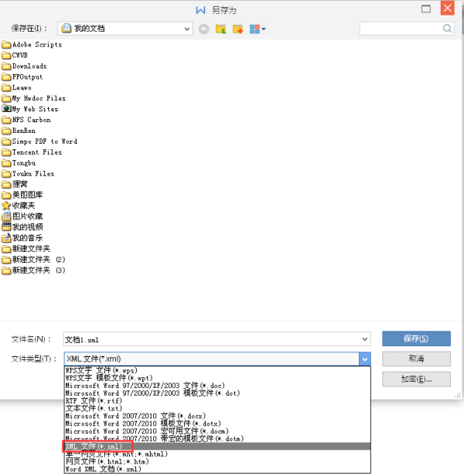Open the 保存在 location dropdown
This screenshot has width=464, height=476.
(x=187, y=29)
